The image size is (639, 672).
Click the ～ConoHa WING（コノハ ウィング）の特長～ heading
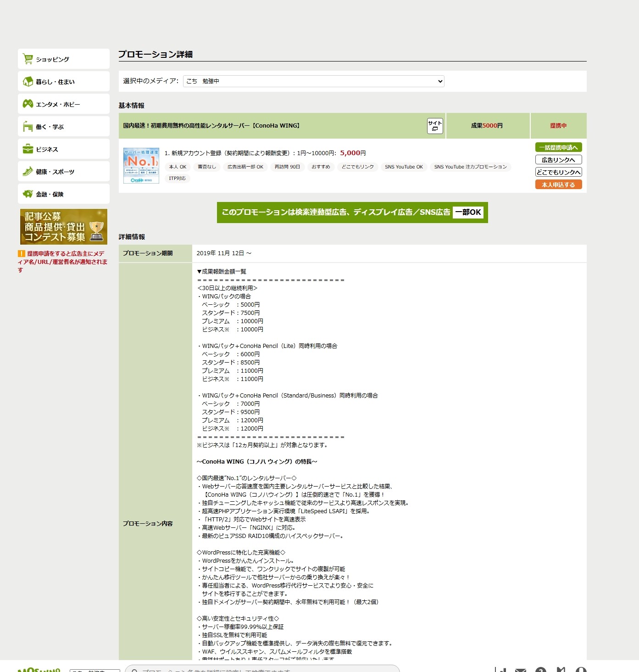[257, 462]
